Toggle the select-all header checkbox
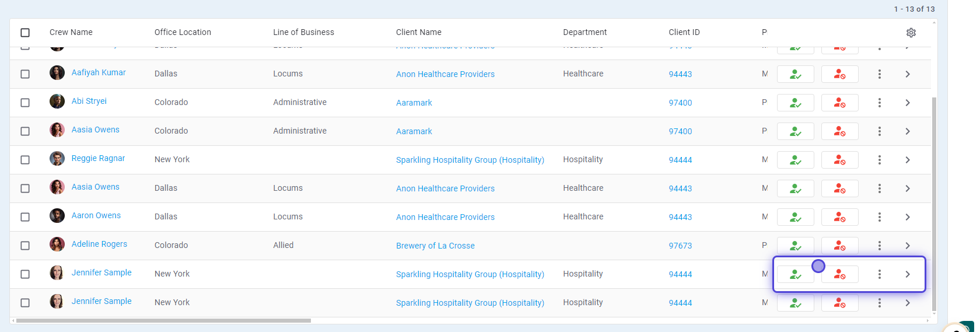 [25, 33]
